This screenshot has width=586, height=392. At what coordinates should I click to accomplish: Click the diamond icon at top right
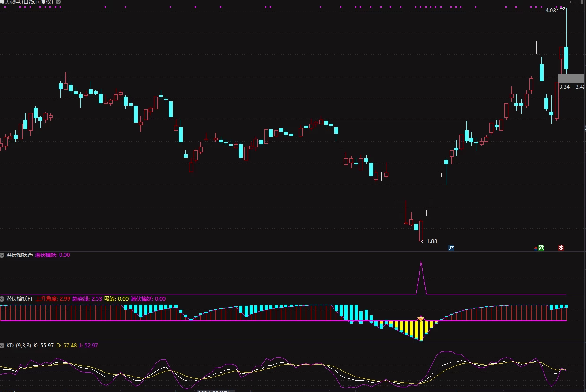572,2
